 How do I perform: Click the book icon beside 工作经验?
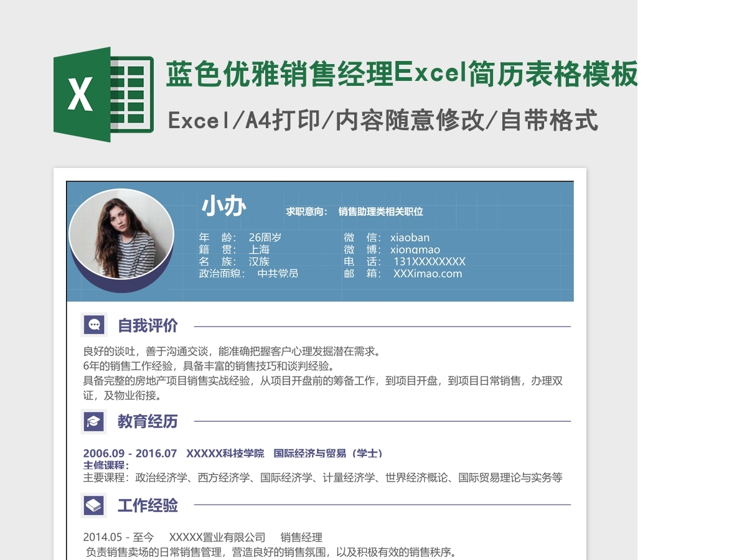[x=94, y=505]
